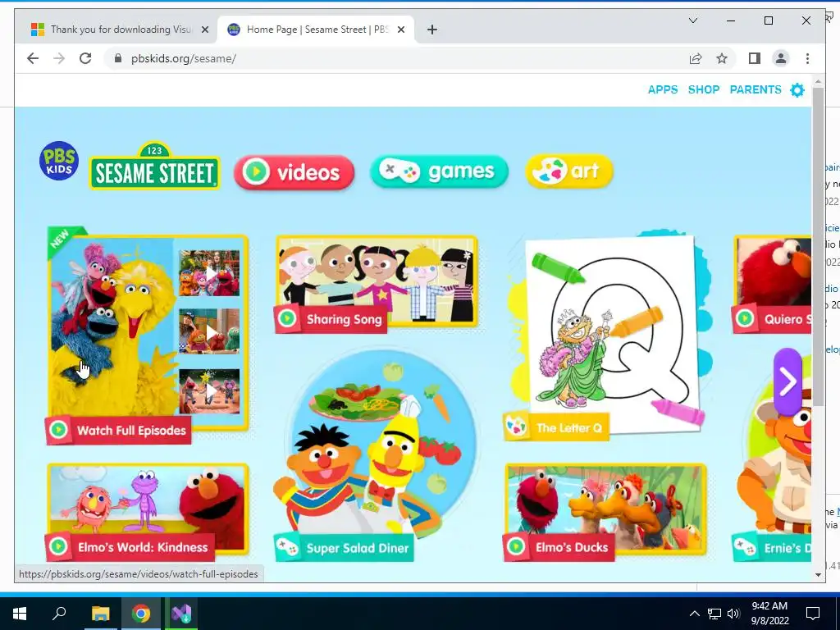The height and width of the screenshot is (630, 840).
Task: Click the Sesame Street logo sign
Action: tap(154, 166)
